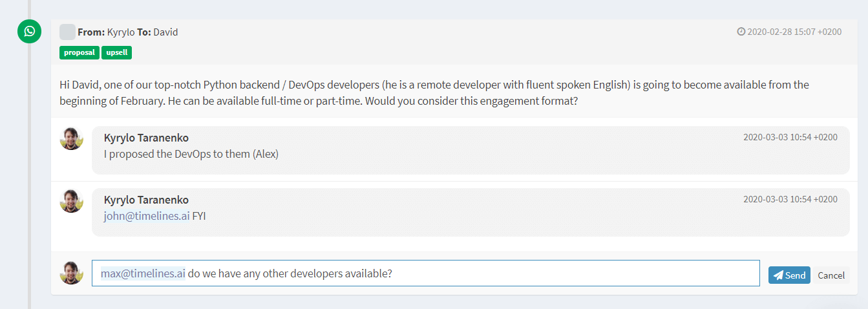The width and height of the screenshot is (868, 309).
Task: Click the max@timelines.ai mention in input
Action: pos(143,273)
